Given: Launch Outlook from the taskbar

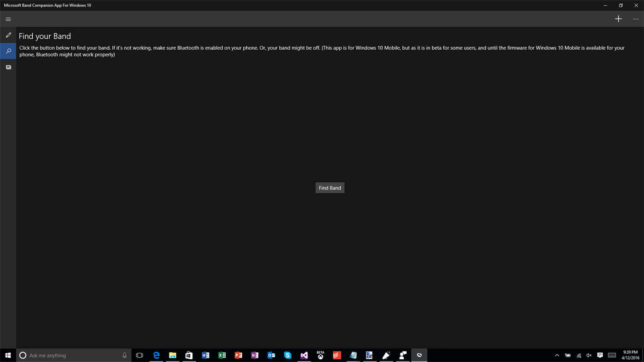Looking at the screenshot, I should click(271, 355).
